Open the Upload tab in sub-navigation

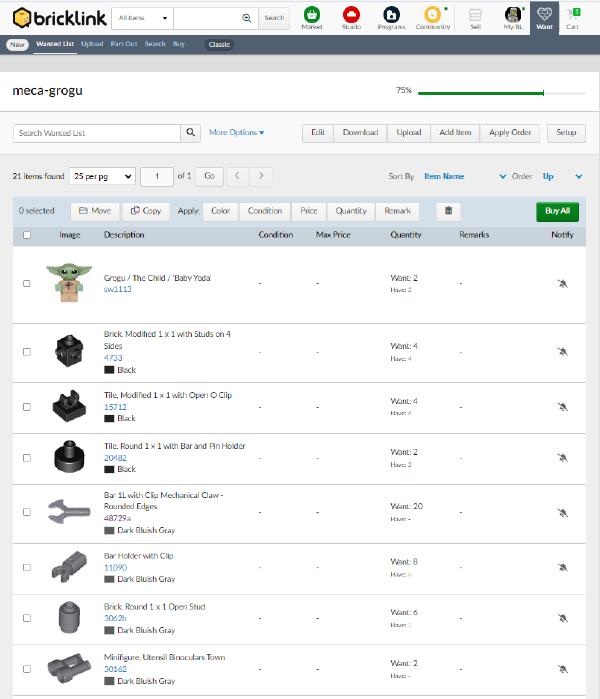[92, 44]
